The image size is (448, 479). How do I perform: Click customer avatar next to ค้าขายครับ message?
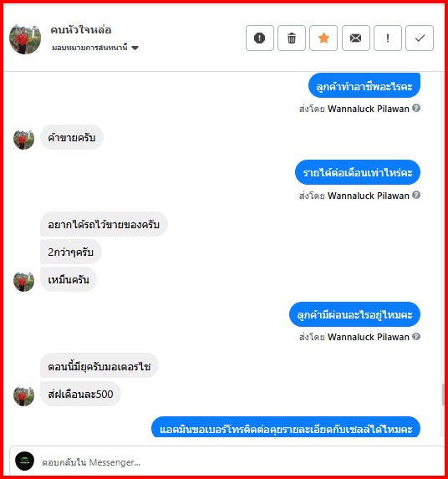pyautogui.click(x=23, y=139)
